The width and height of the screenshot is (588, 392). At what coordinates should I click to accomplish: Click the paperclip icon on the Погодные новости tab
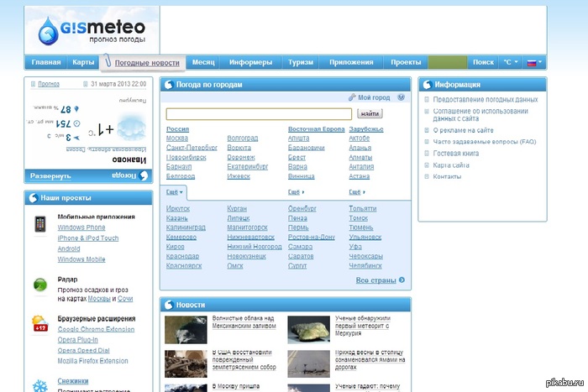pos(108,60)
